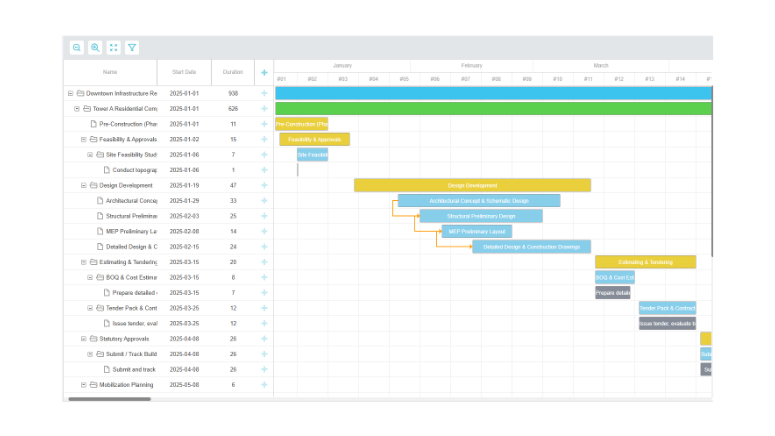Open the filter funnel tool
The height and width of the screenshot is (436, 775).
coord(132,47)
